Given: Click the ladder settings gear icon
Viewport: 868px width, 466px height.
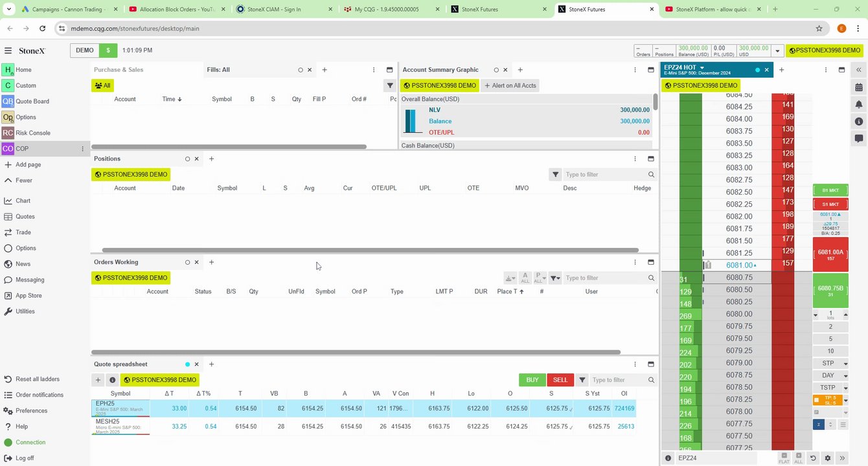Looking at the screenshot, I should coord(827,458).
